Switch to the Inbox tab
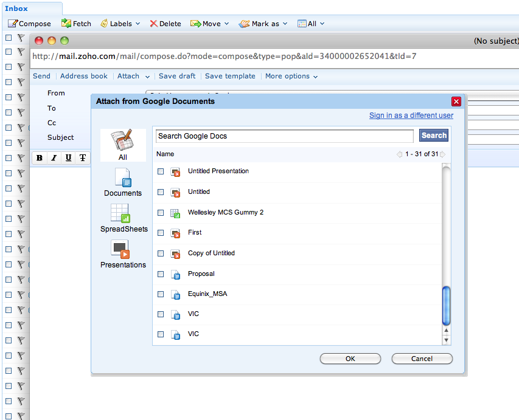The height and width of the screenshot is (420, 519). coord(16,9)
